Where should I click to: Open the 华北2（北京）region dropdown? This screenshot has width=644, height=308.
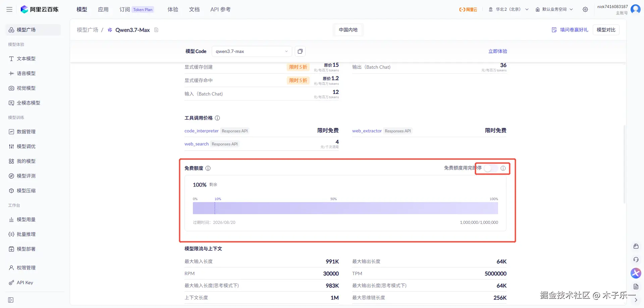click(508, 9)
